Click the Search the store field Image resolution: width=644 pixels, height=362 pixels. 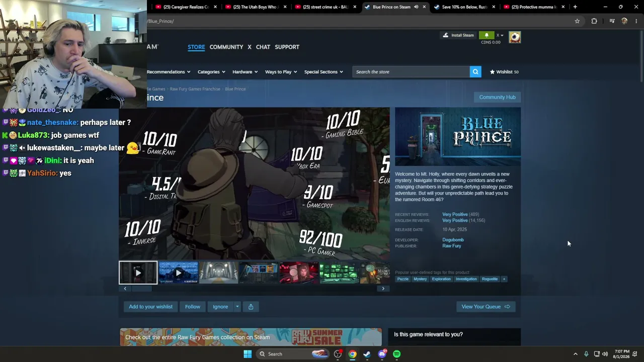[x=411, y=72]
